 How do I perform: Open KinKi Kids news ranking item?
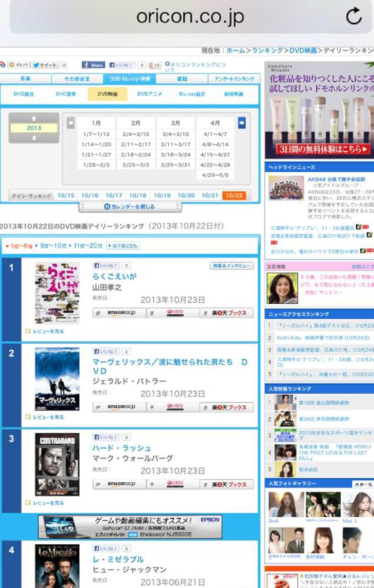(324, 338)
